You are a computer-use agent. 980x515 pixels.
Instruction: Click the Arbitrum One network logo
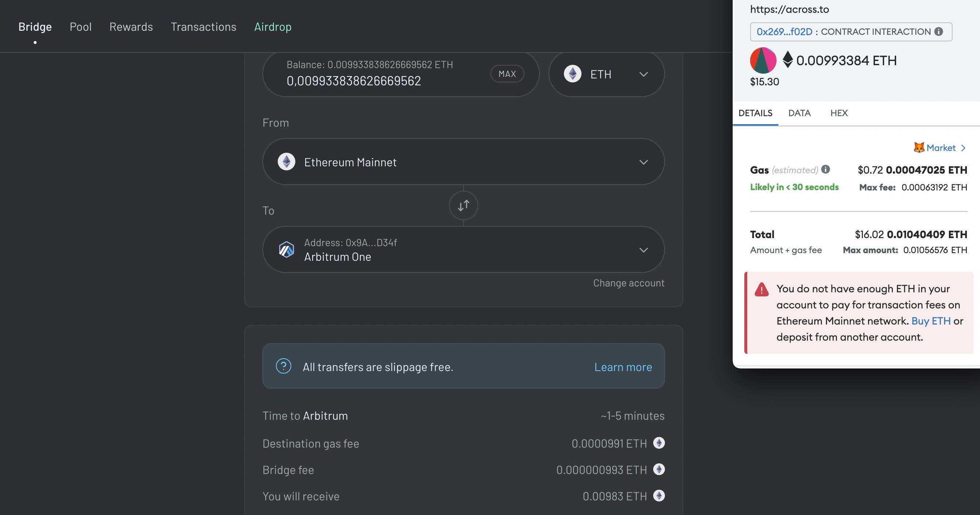click(x=287, y=250)
